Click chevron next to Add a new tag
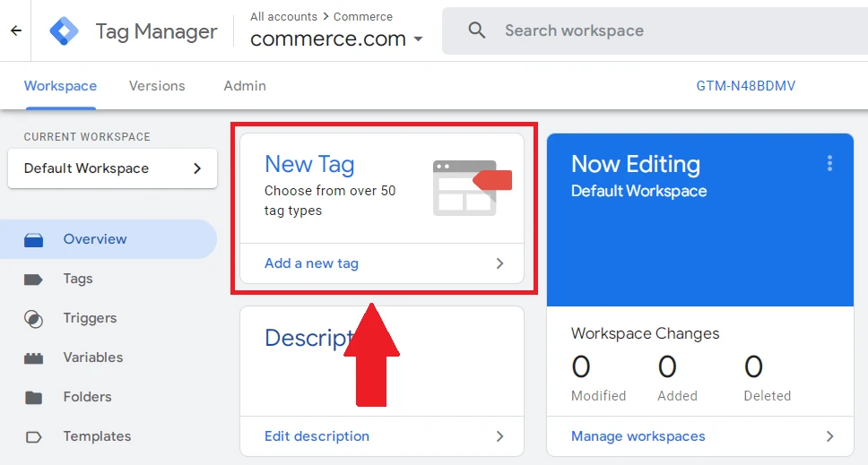The width and height of the screenshot is (868, 465). tap(499, 263)
